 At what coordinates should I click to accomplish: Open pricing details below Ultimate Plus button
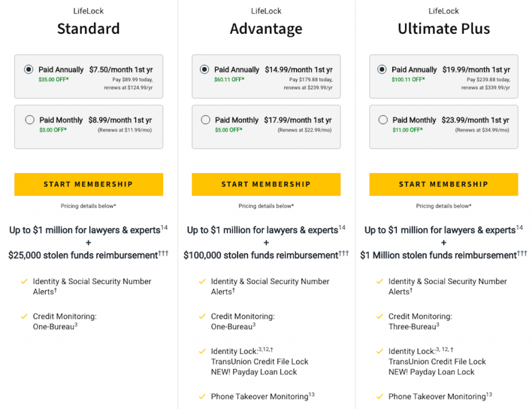[x=444, y=206]
